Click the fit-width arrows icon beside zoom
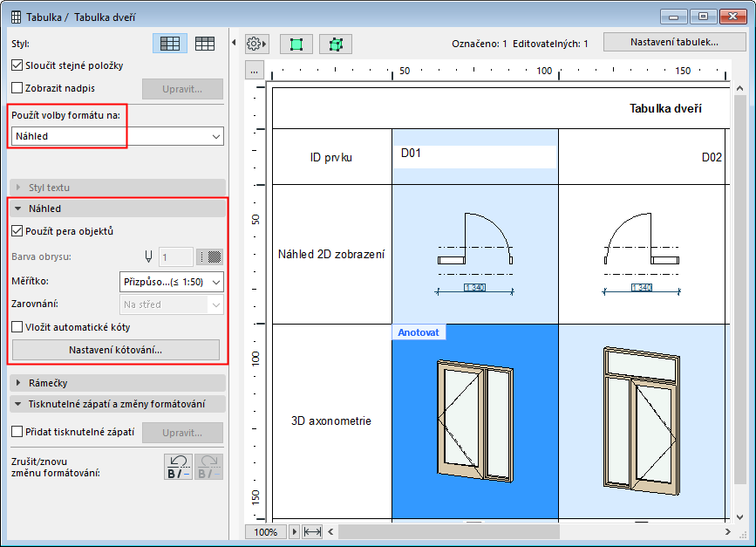 click(x=312, y=531)
